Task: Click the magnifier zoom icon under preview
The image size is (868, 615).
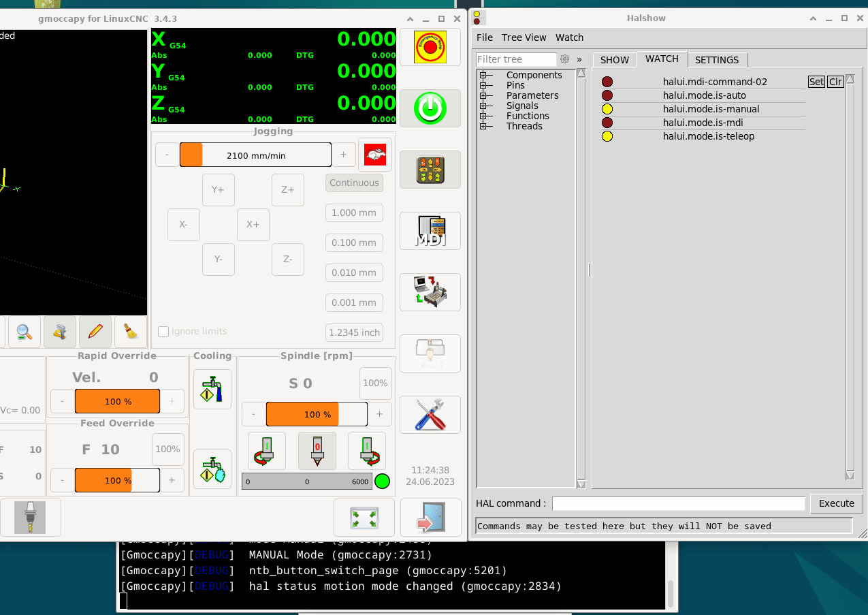Action: [24, 332]
